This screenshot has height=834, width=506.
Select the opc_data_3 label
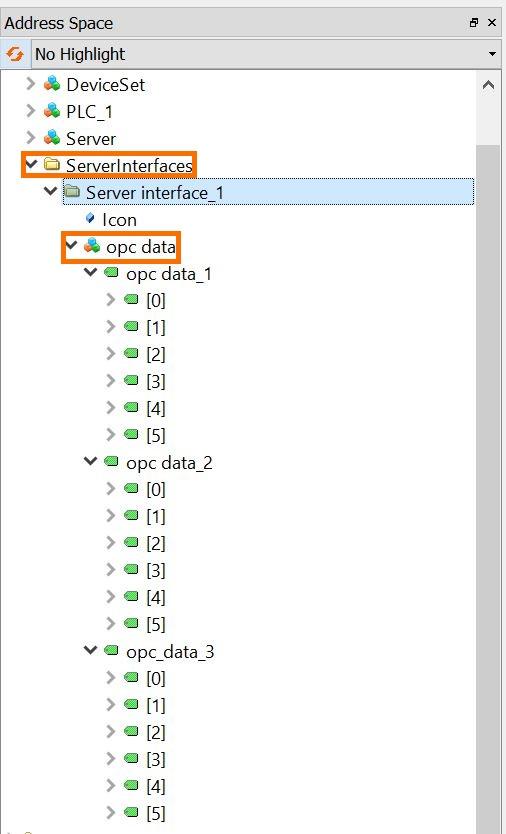pos(170,652)
